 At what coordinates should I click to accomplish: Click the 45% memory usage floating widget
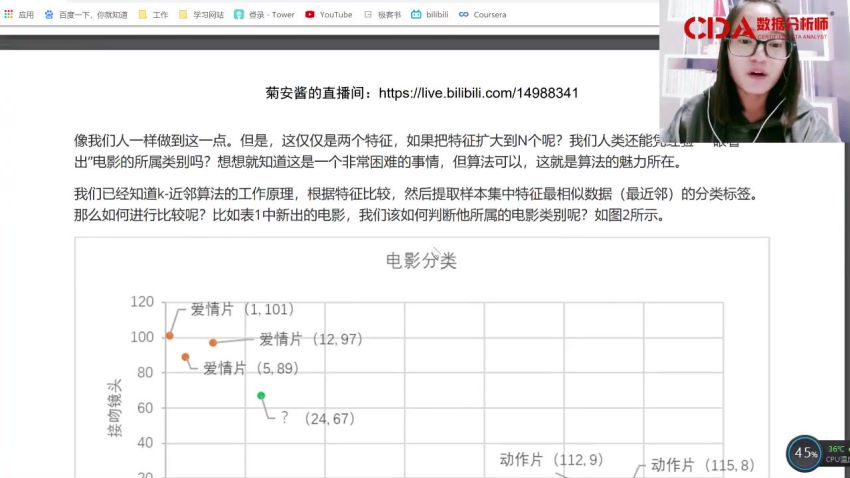[x=805, y=453]
